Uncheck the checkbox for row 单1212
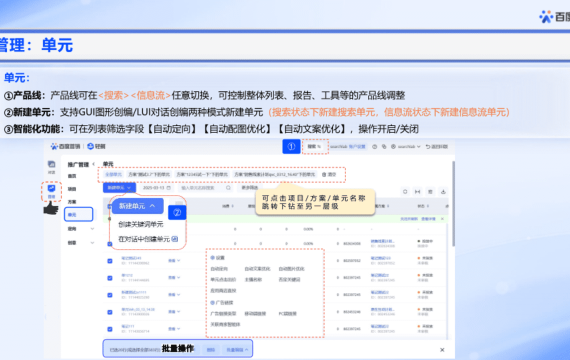Screen dimensions: 570x360 (110, 278)
